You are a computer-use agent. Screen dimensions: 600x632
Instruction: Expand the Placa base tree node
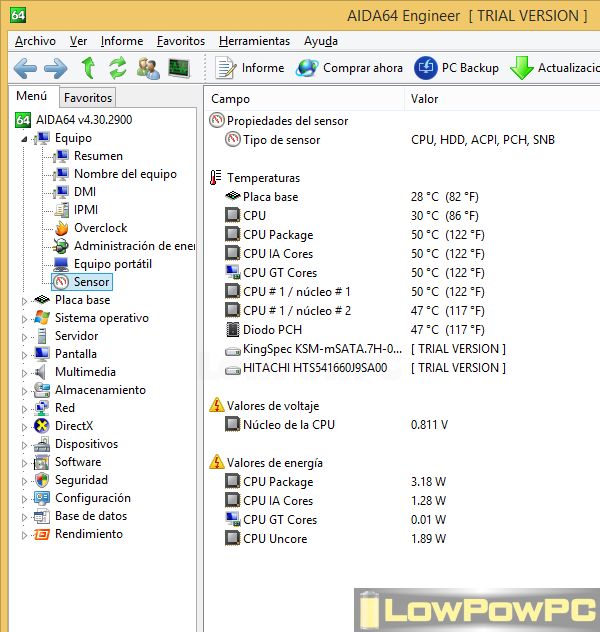click(x=24, y=301)
